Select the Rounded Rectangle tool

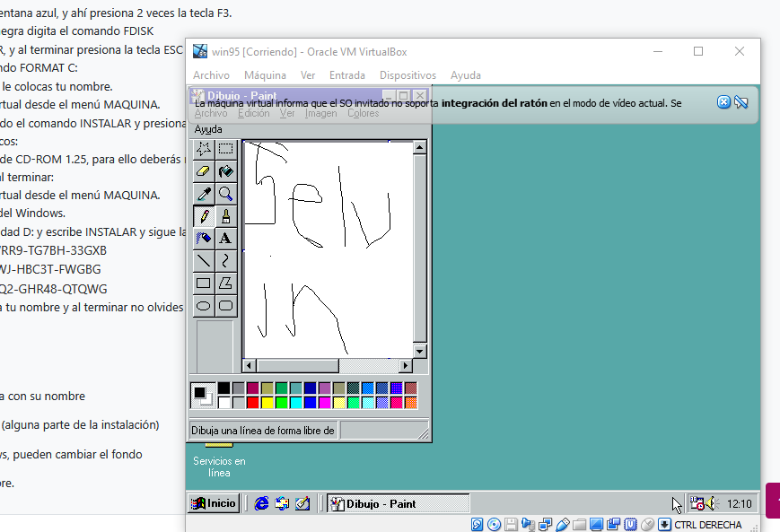[x=226, y=305]
